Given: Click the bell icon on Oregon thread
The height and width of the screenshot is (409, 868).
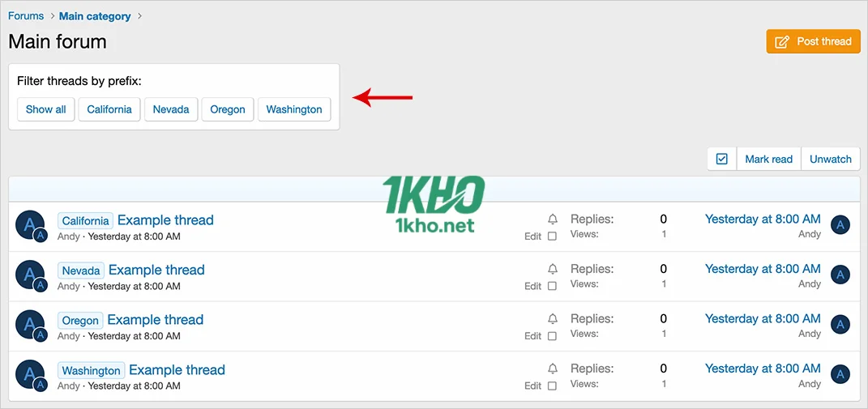Looking at the screenshot, I should (x=553, y=319).
